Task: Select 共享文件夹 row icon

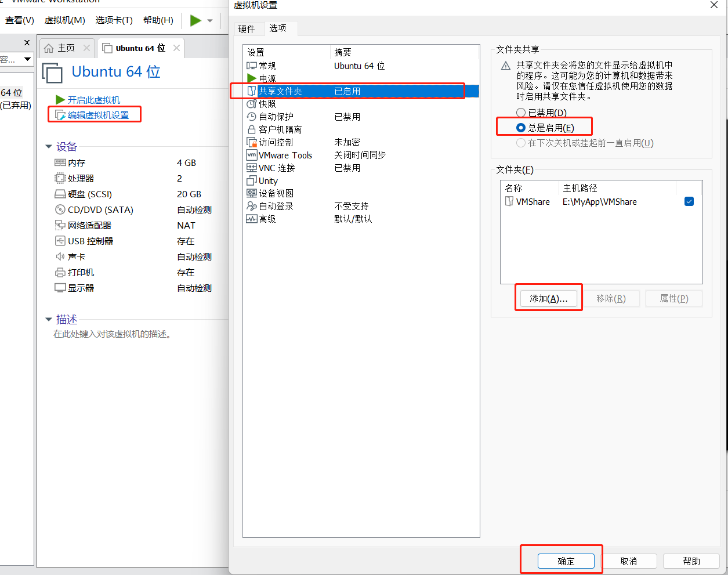Action: pos(252,91)
